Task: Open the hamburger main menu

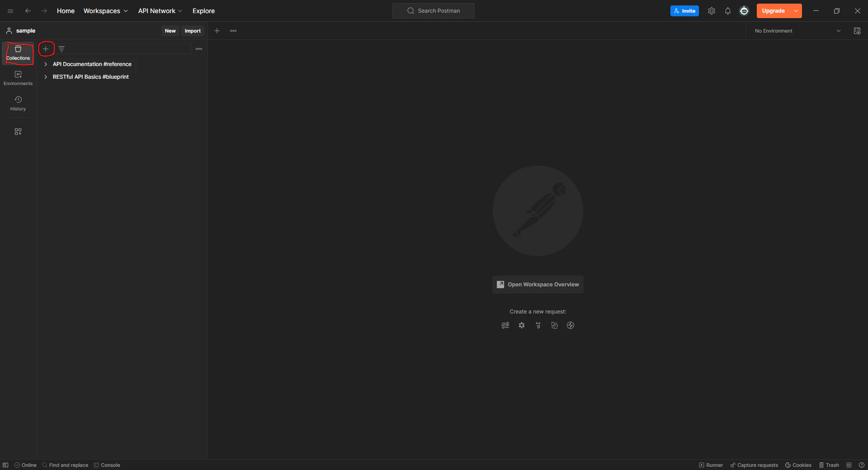Action: [x=10, y=11]
